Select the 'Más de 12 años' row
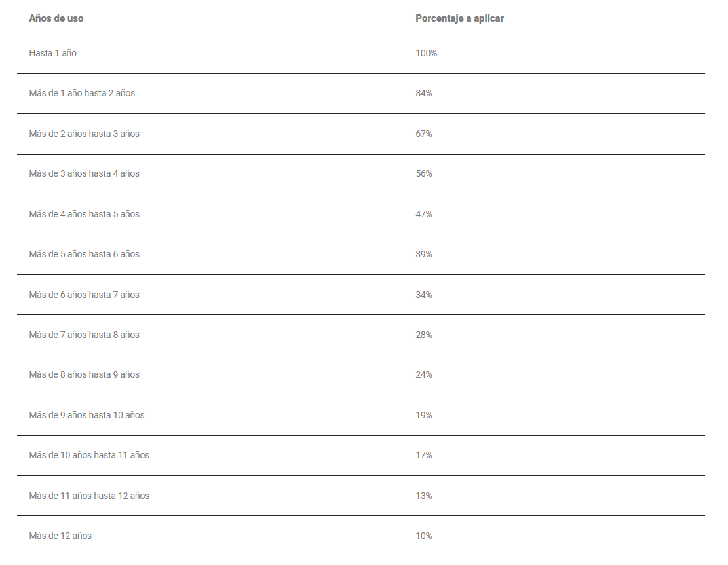728x565 pixels. (x=60, y=536)
